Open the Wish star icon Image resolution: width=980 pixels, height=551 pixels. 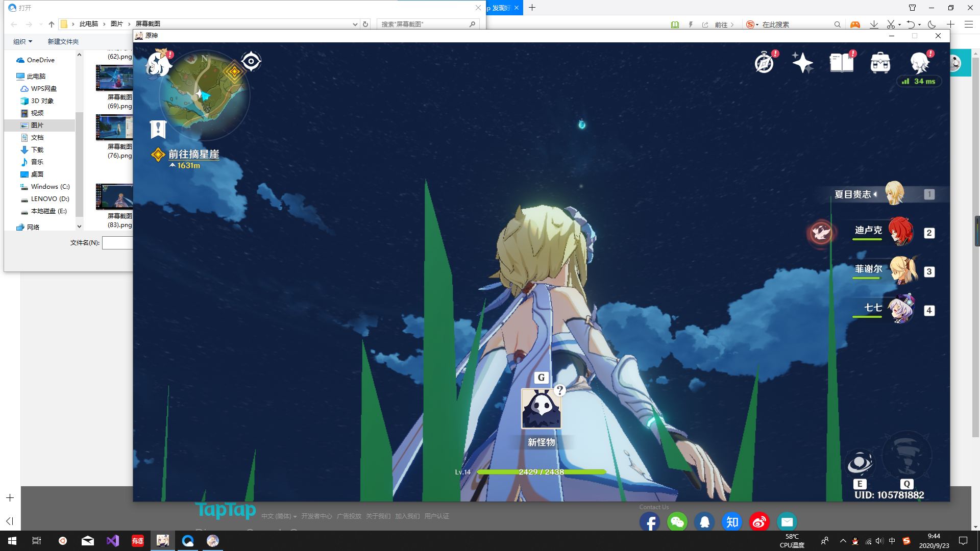[x=802, y=63]
